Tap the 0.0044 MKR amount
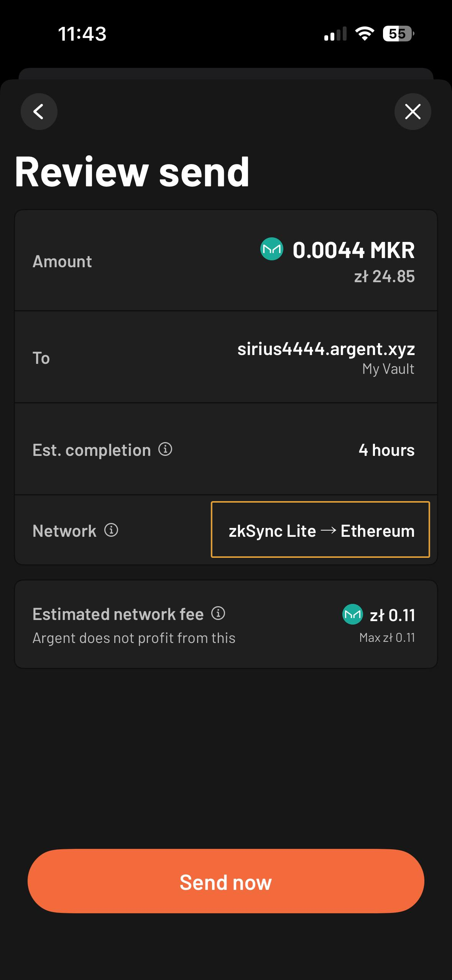 tap(353, 250)
